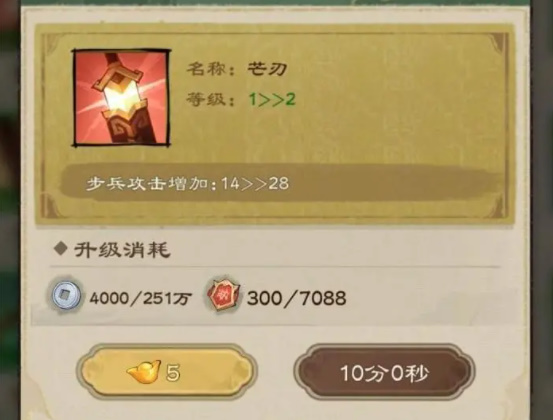Click the skill name 芒刃
The width and height of the screenshot is (553, 420).
click(267, 69)
